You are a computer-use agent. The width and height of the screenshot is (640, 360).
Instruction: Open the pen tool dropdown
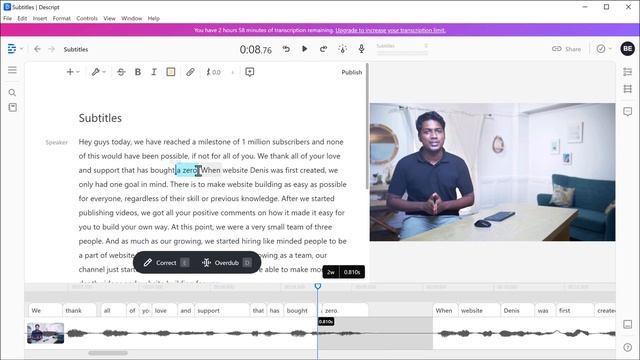pos(98,72)
